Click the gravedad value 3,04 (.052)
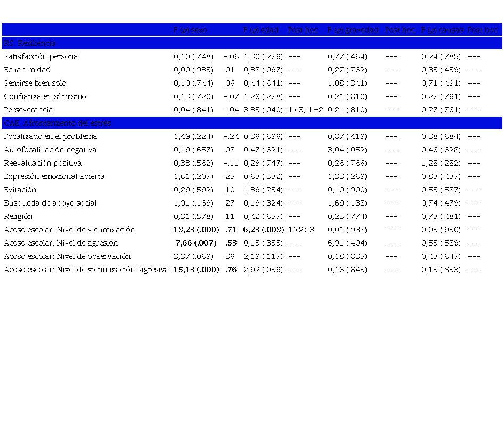This screenshot has width=504, height=432. click(347, 150)
